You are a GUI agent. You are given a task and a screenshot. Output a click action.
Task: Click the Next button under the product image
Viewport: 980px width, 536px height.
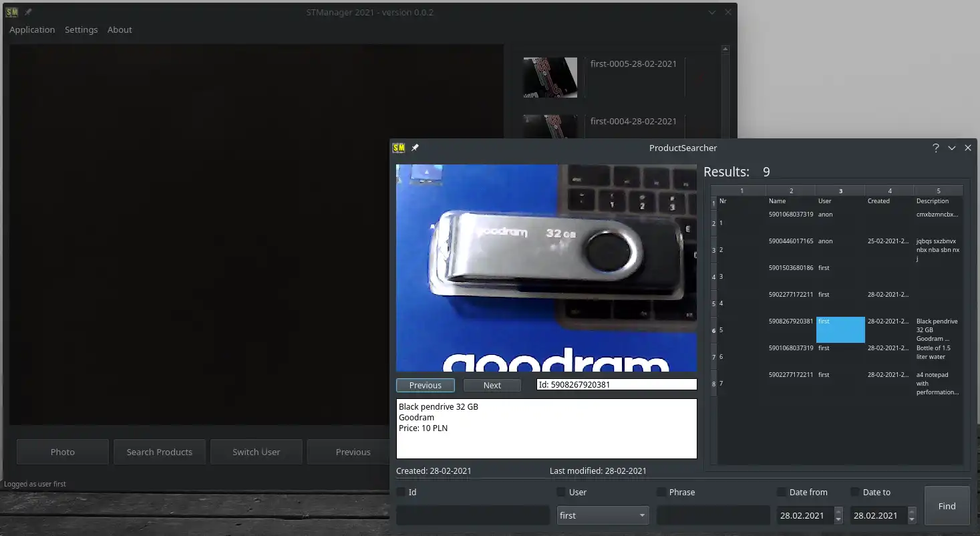tap(492, 385)
